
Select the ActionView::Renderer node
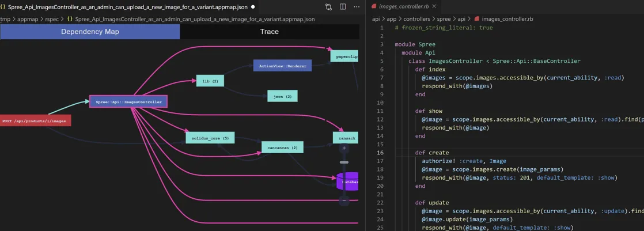(283, 65)
